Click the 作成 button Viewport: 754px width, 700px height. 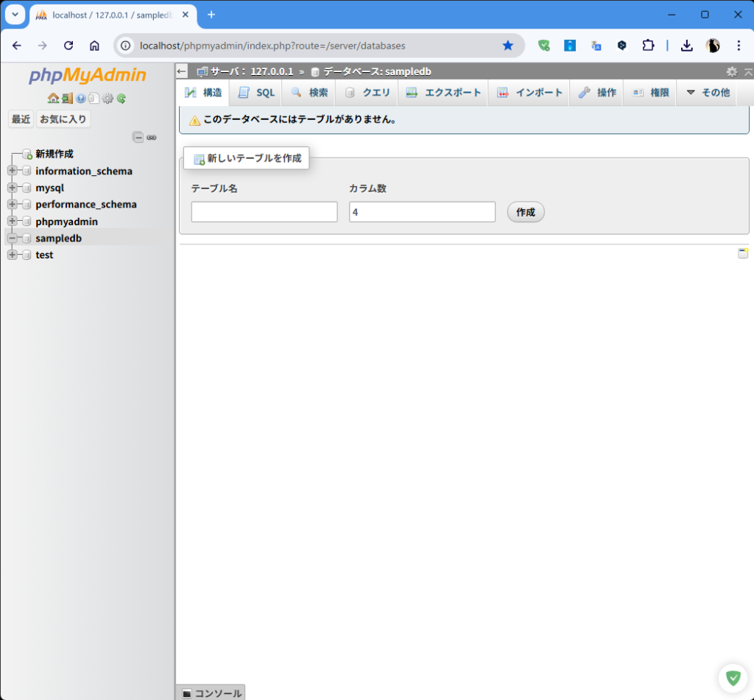coord(525,212)
